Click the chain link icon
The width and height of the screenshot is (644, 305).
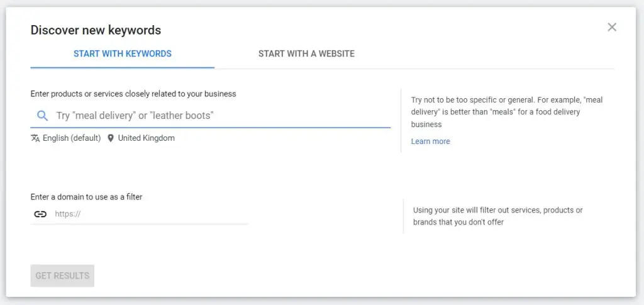tap(40, 214)
